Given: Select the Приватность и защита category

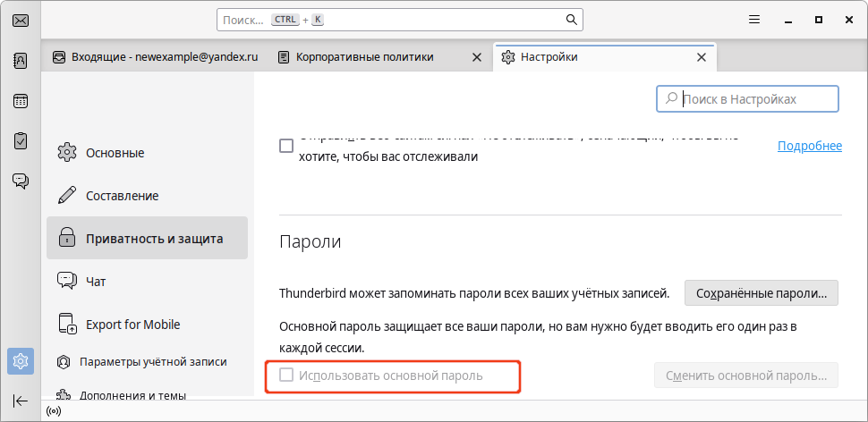Looking at the screenshot, I should click(x=148, y=239).
